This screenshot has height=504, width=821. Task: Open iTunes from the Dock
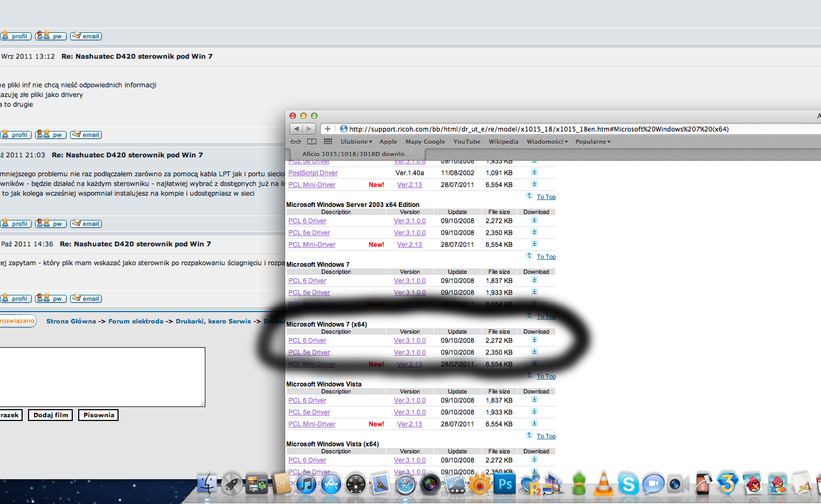(x=306, y=484)
